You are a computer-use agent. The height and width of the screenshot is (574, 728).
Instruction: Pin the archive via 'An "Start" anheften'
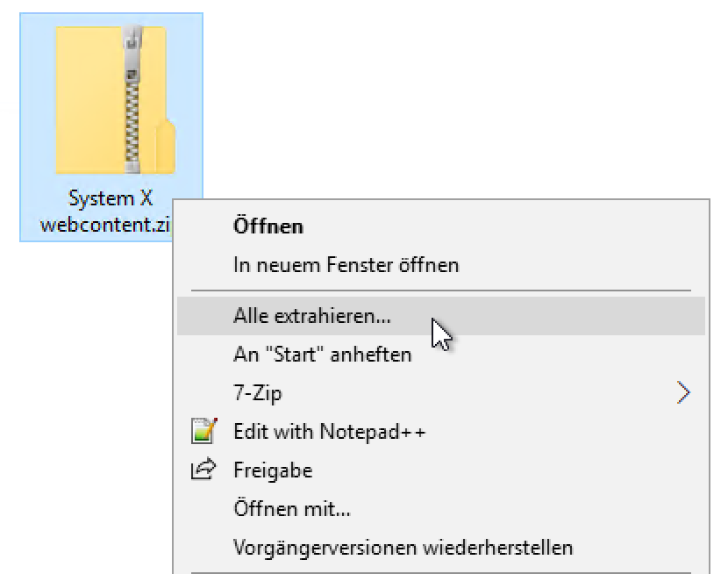(322, 355)
